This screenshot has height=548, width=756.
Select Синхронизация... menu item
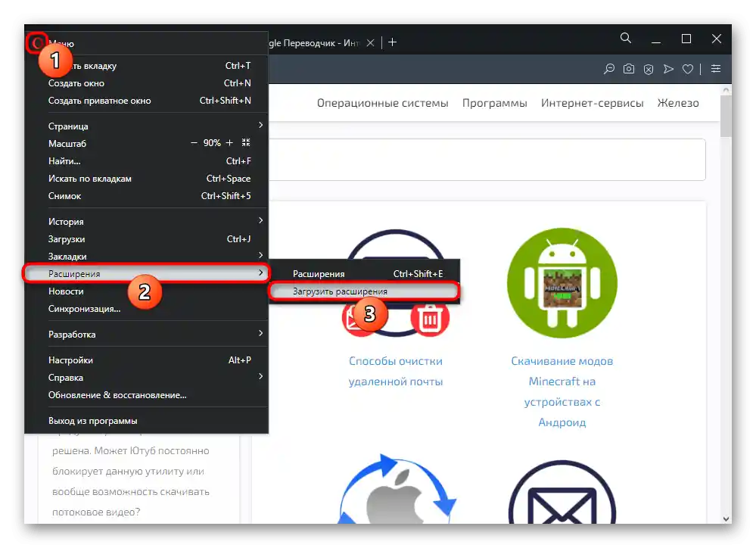(147, 309)
